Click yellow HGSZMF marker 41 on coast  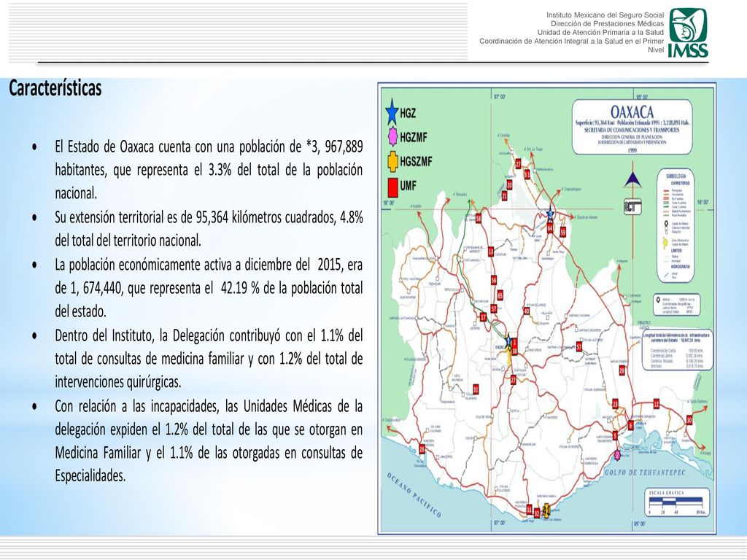546,511
